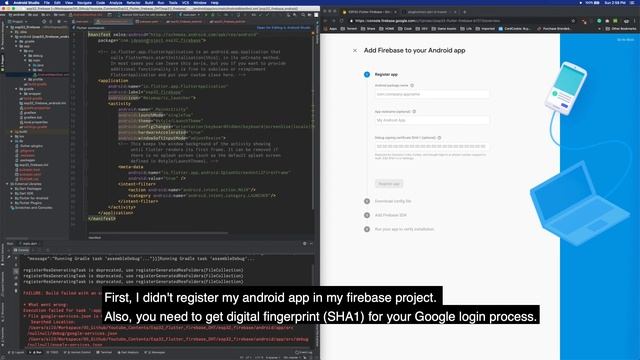Click the browser address bar URL

(x=427, y=20)
